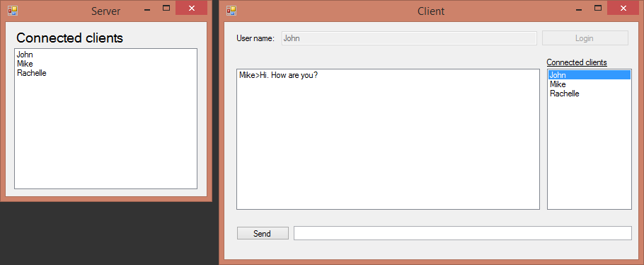644x265 pixels.
Task: Click the 'Connected clients' heading in Server window
Action: [x=69, y=38]
